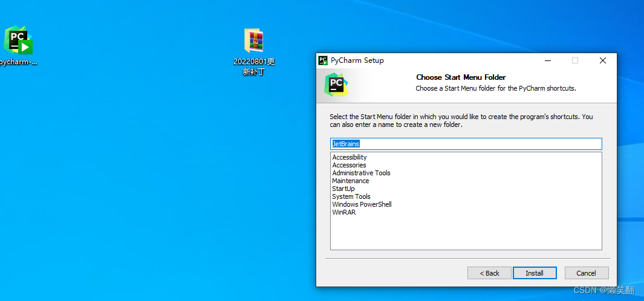Close the PyCharm Setup window

tap(602, 60)
